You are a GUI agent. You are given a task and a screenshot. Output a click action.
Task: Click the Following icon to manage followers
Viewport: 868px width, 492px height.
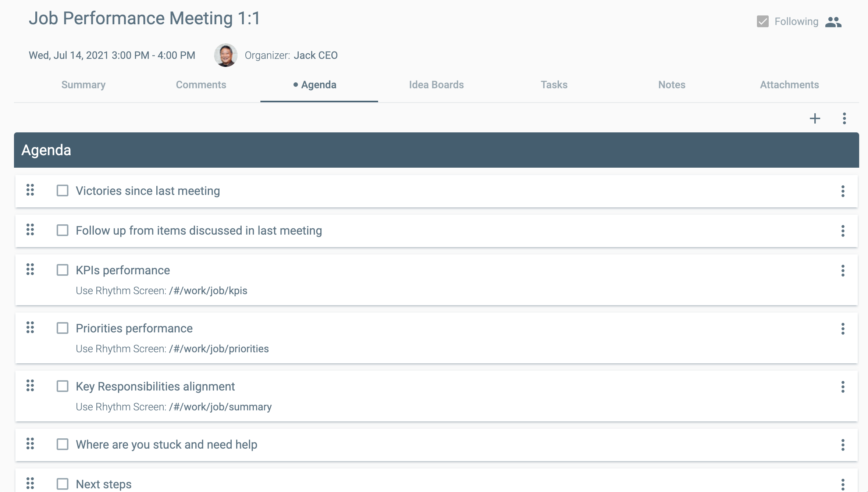click(x=835, y=21)
